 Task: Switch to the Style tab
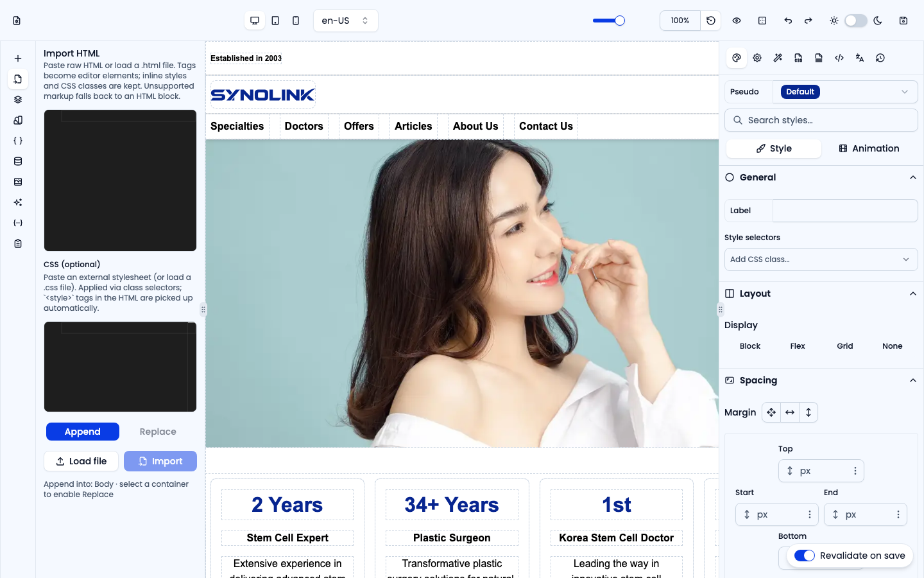tap(774, 148)
